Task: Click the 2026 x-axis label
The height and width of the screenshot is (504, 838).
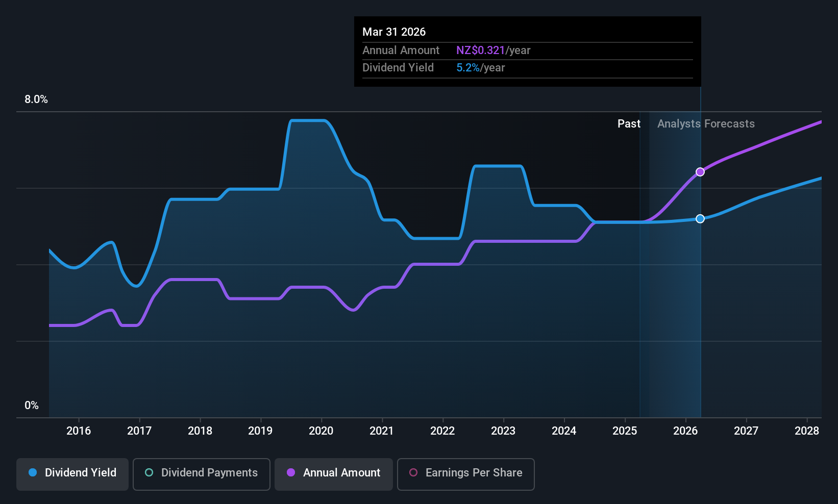Action: click(685, 431)
